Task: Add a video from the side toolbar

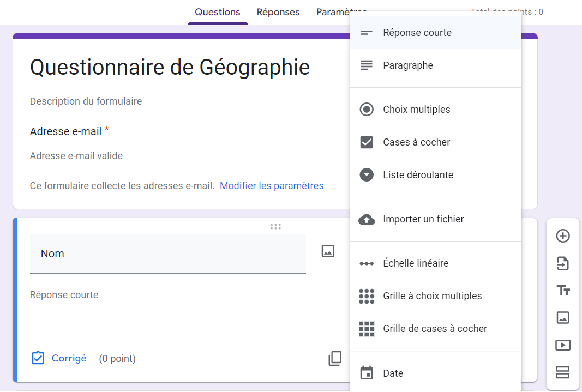Action: (x=562, y=345)
